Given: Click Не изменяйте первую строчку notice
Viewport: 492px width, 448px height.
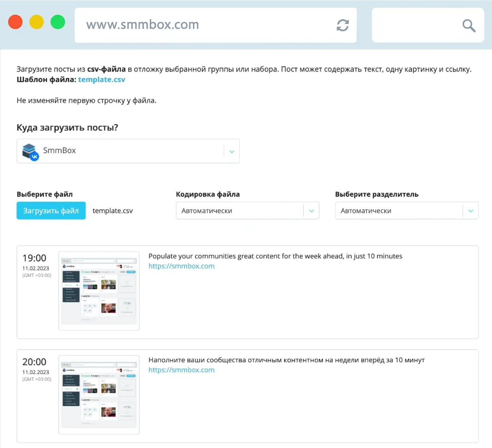Looking at the screenshot, I should pyautogui.click(x=86, y=101).
